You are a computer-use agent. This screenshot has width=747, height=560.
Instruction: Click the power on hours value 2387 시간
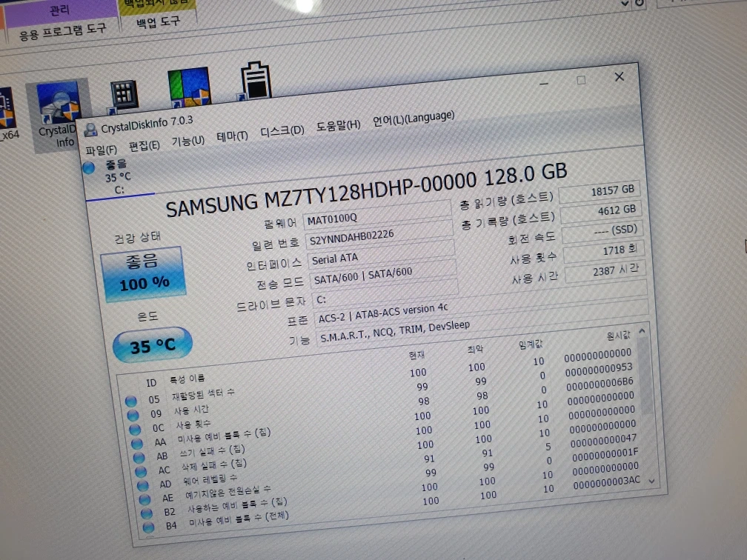(x=605, y=273)
